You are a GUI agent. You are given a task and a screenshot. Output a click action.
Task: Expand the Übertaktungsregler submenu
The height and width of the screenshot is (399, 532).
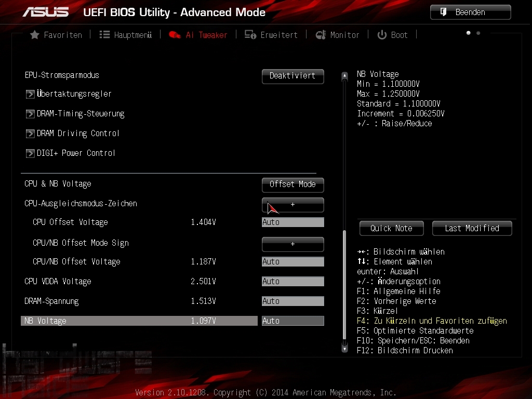[x=74, y=94]
